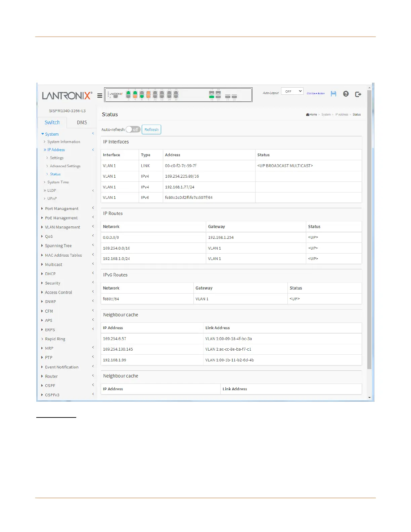Click IPv6 network fe80::/64
The width and height of the screenshot is (411, 532).
[x=111, y=299]
